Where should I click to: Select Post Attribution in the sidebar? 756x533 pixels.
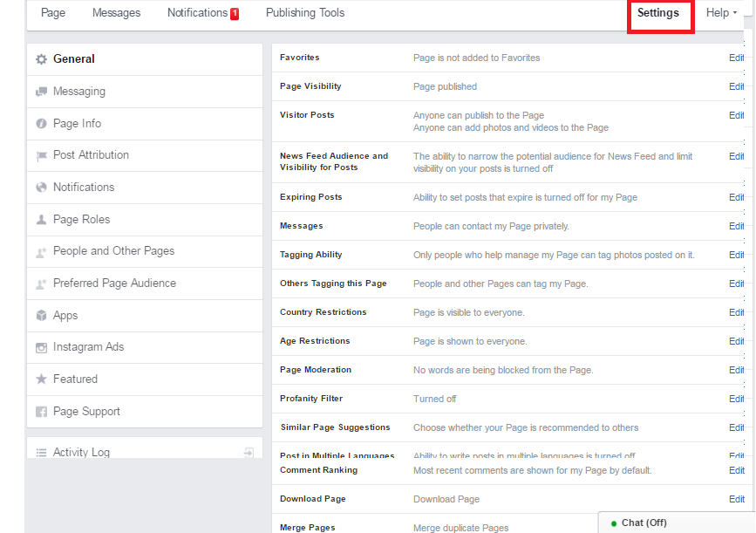[145, 156]
